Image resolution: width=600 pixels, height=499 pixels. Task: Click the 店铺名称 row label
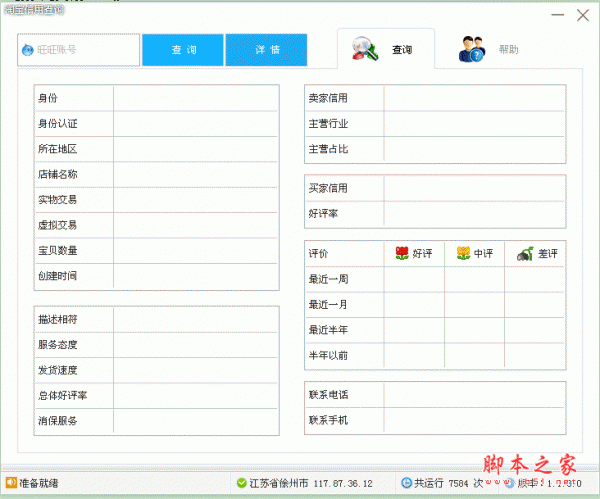click(x=58, y=174)
